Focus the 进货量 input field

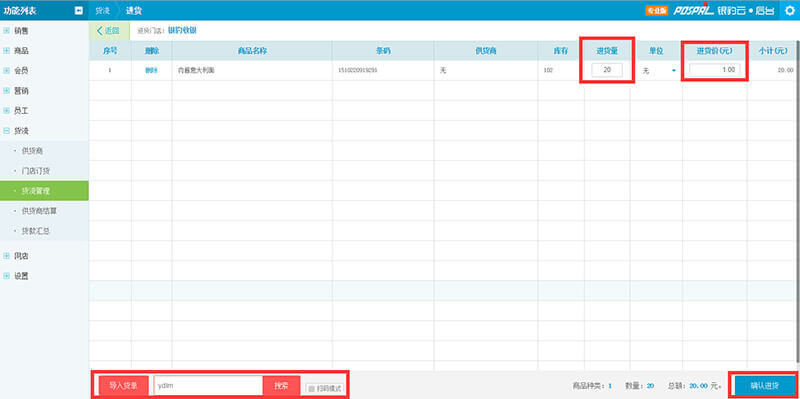[607, 70]
